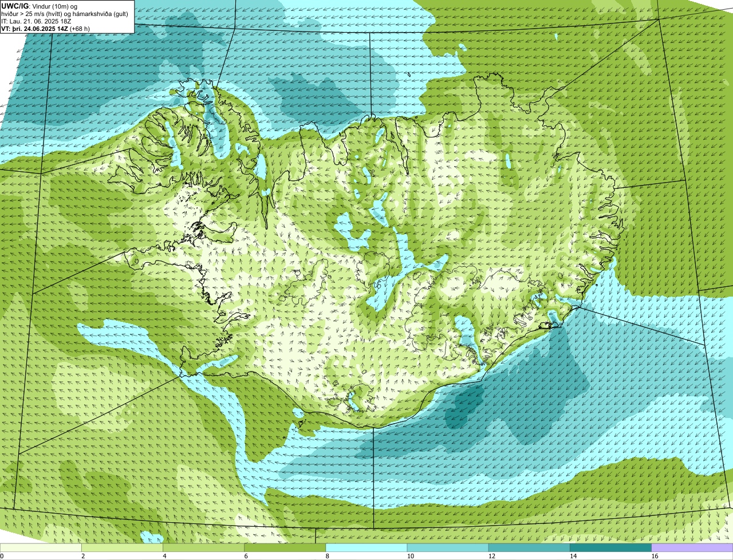Click the legend scale label '14'
Screen dimensions: 733x560
click(573, 556)
